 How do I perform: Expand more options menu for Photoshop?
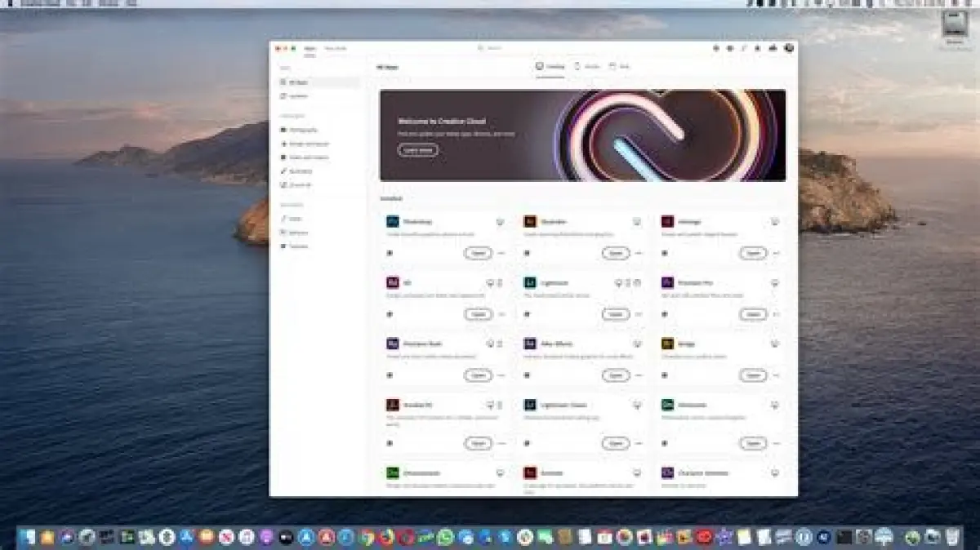tap(501, 253)
